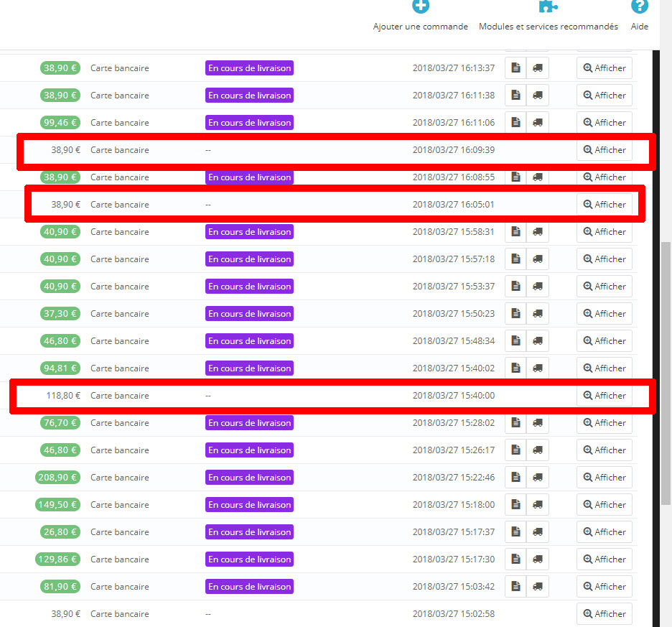The image size is (672, 627).
Task: Select the 129,86 € amount badge
Action: [x=57, y=559]
